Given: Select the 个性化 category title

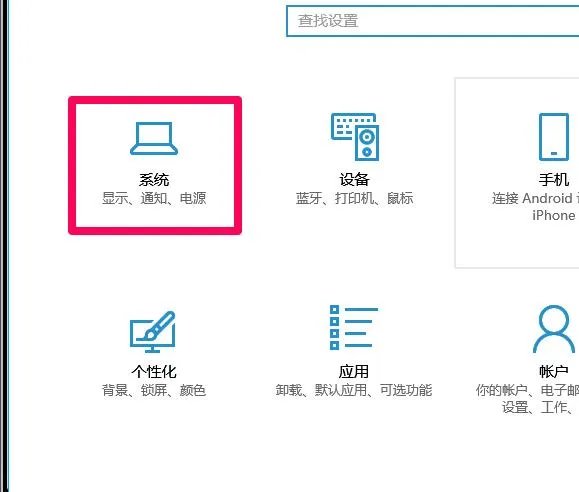Looking at the screenshot, I should (154, 372).
